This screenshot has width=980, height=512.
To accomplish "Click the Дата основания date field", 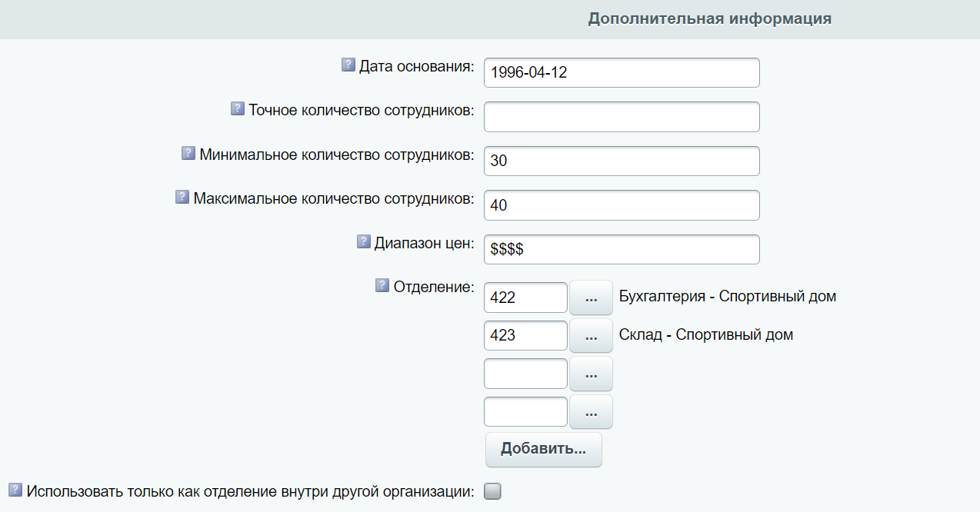I will [x=622, y=73].
